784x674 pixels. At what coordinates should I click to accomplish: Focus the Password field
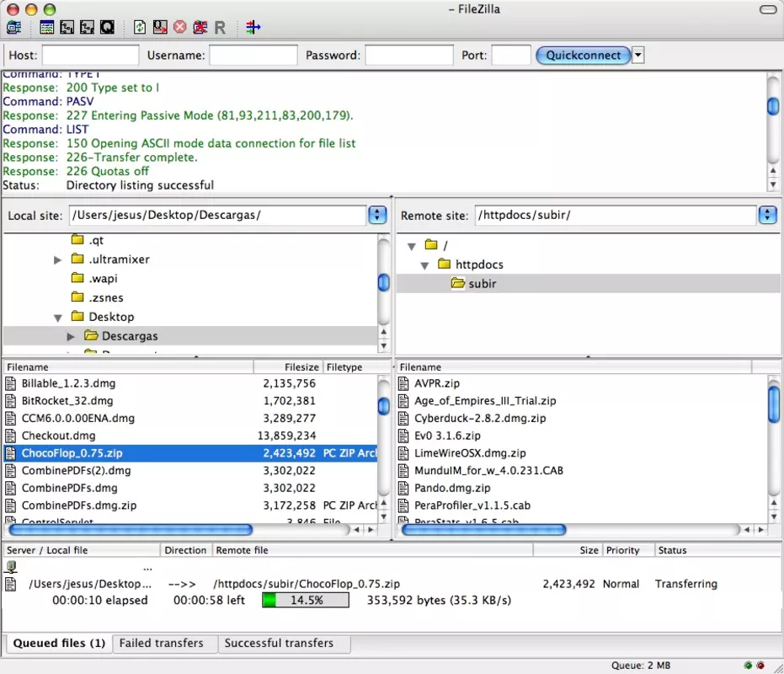tap(409, 55)
